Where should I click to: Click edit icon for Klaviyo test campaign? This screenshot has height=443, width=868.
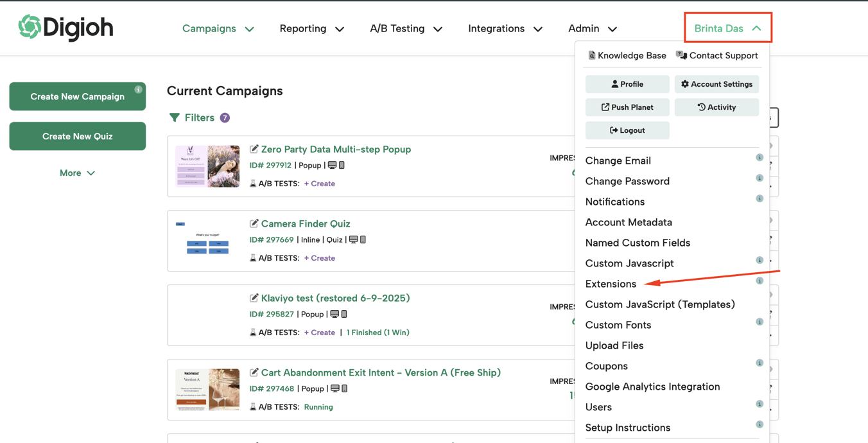click(254, 298)
